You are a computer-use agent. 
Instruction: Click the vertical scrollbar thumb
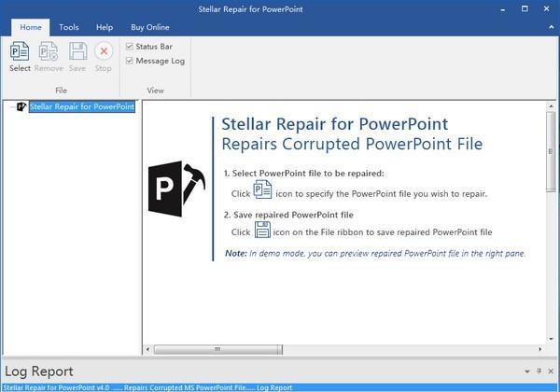[551, 152]
